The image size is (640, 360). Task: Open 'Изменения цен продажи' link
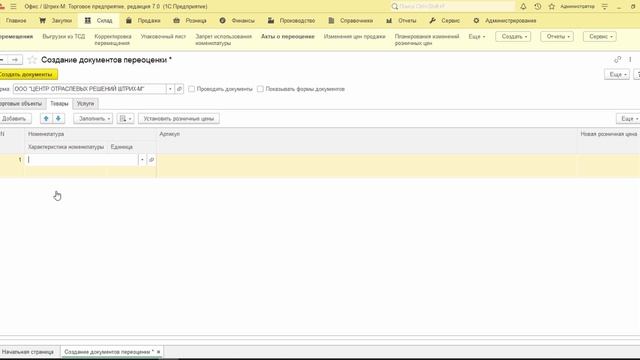pyautogui.click(x=354, y=36)
